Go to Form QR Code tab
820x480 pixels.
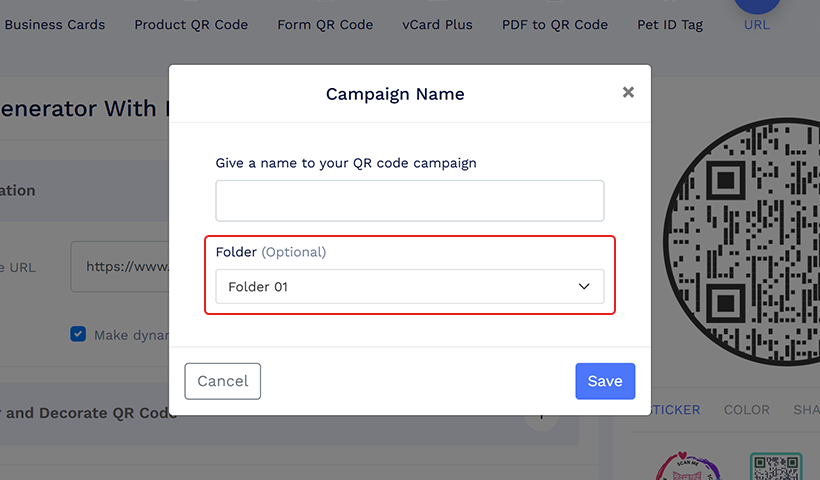click(325, 25)
